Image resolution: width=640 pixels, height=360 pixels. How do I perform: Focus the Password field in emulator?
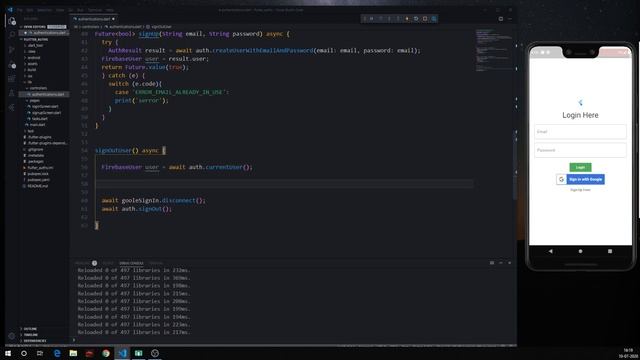pos(580,150)
